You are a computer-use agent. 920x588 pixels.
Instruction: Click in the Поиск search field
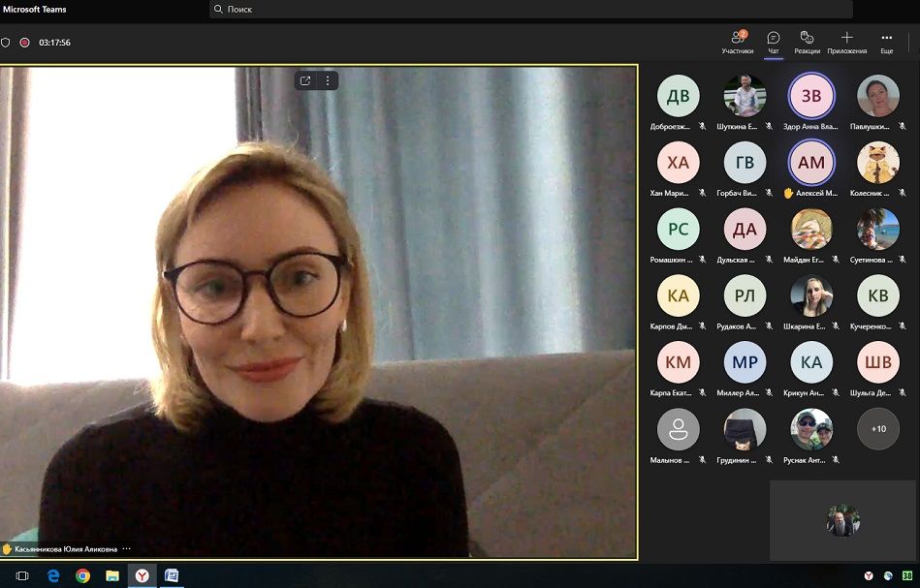[530, 9]
